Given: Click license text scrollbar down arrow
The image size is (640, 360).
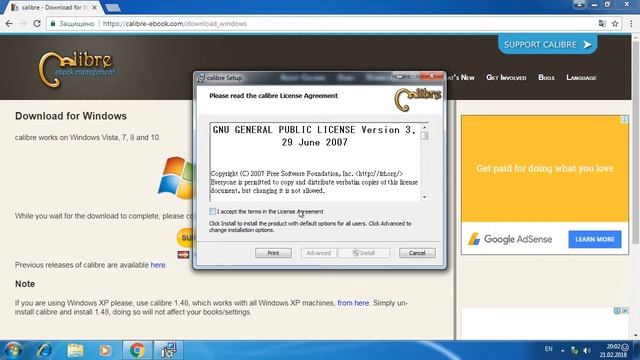Looking at the screenshot, I should click(x=424, y=197).
